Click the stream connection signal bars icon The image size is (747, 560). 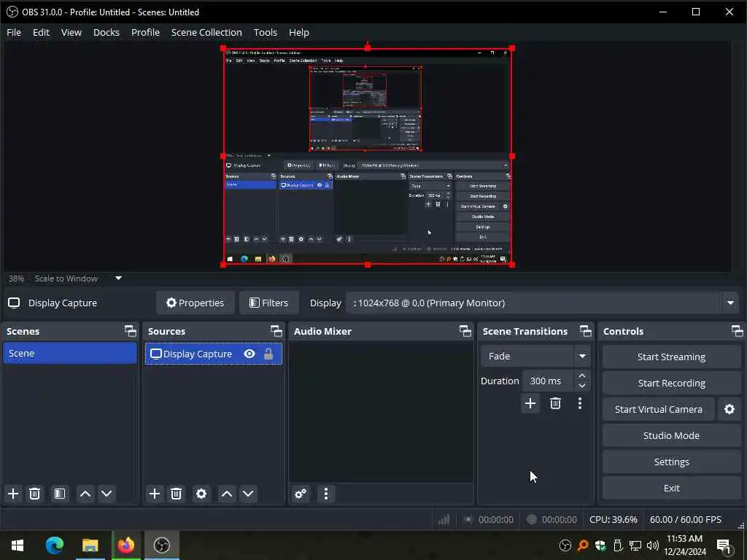(x=444, y=519)
